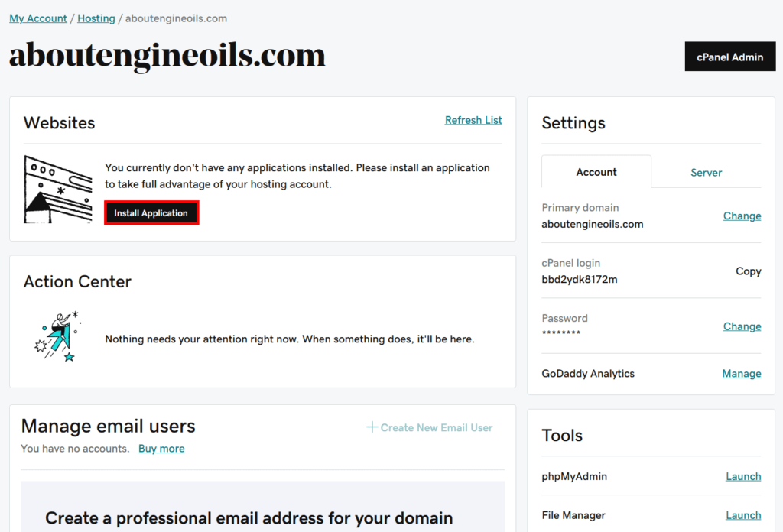
Task: Click 'You have no accounts.' text
Action: pos(75,449)
